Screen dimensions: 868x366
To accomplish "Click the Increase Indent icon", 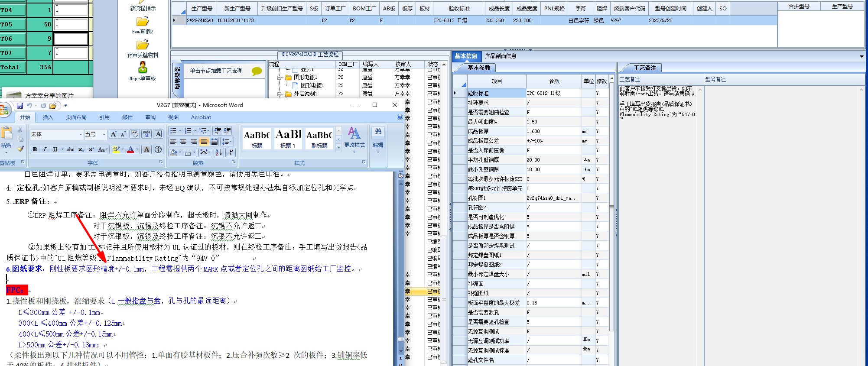I will [x=228, y=130].
